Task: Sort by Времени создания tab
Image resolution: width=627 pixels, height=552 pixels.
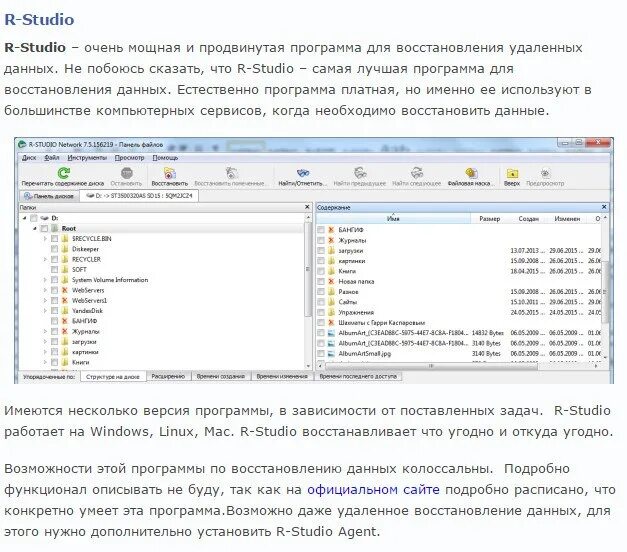Action: point(221,376)
